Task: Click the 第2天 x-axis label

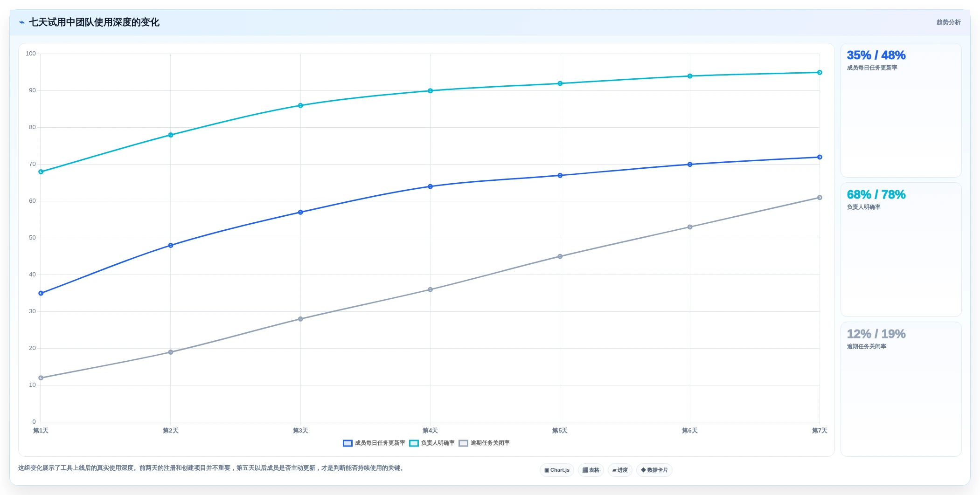Action: (x=171, y=431)
